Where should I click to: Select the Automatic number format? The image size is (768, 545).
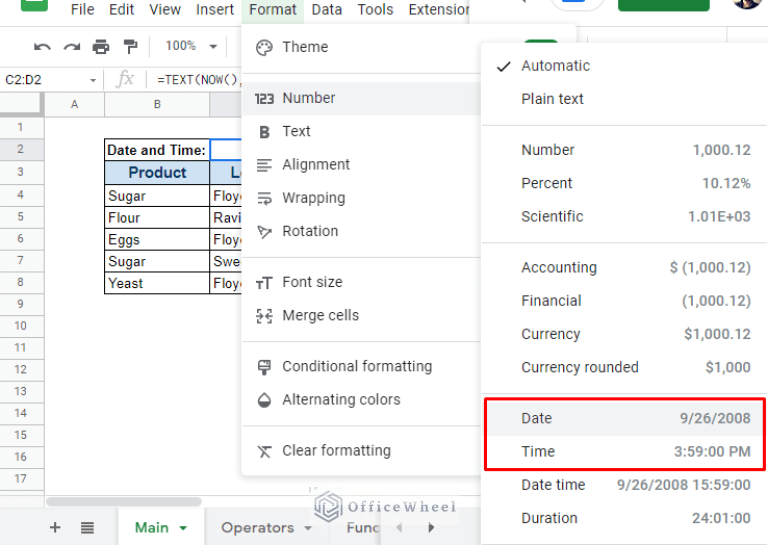coord(624,66)
